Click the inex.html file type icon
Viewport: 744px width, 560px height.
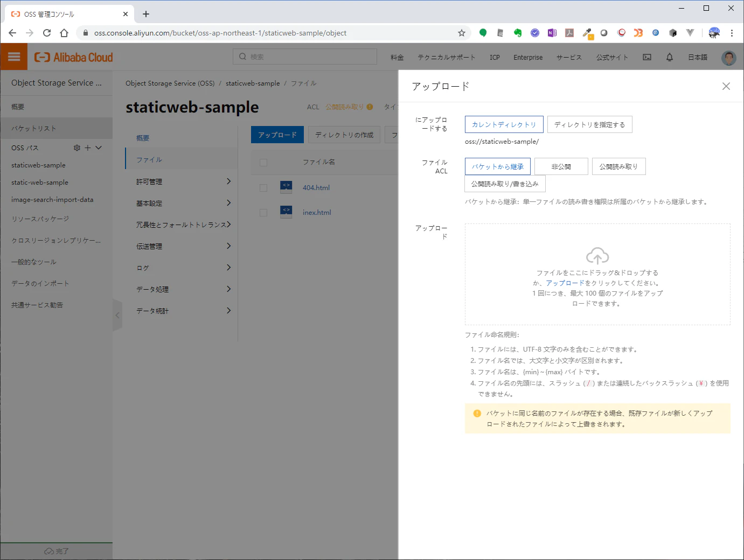[286, 212]
